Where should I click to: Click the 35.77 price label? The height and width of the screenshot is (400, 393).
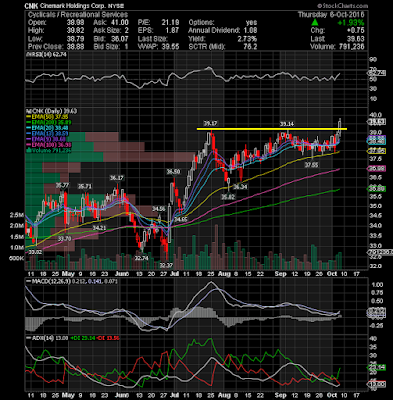pos(62,185)
